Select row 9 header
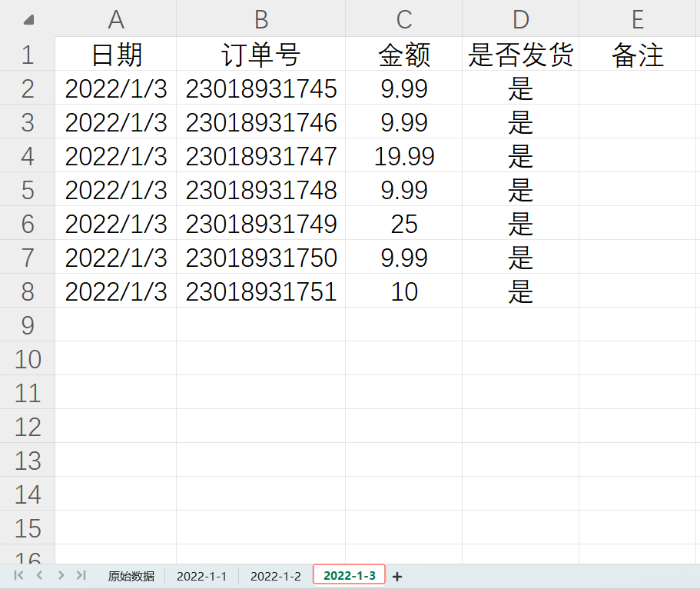Viewport: 700px width, 589px height. coord(27,324)
